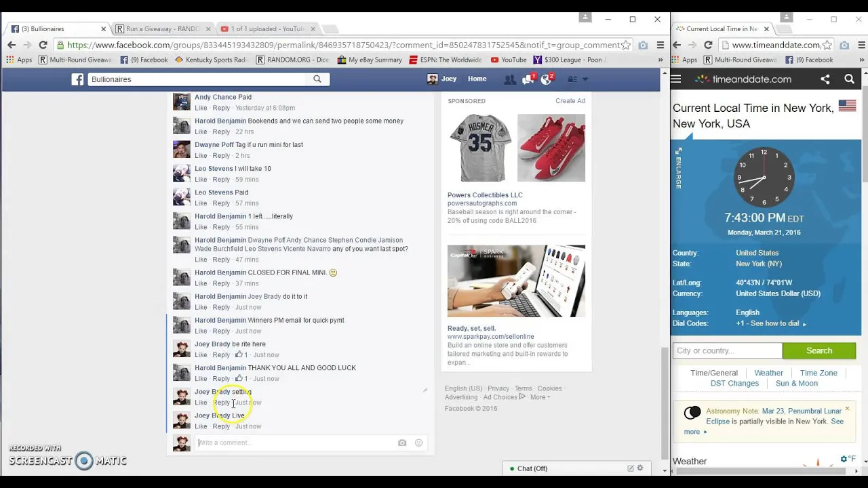Dismiss the Astronomy Note banner

tap(847, 409)
